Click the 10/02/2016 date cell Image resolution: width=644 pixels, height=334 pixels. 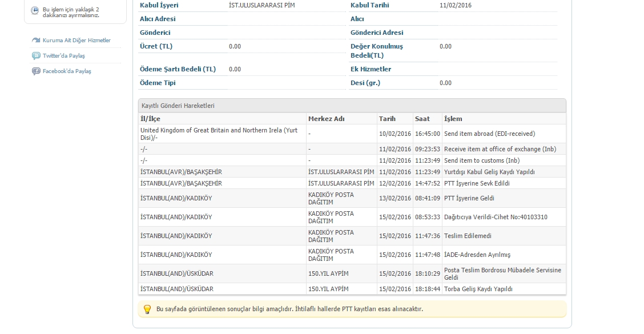pos(395,134)
